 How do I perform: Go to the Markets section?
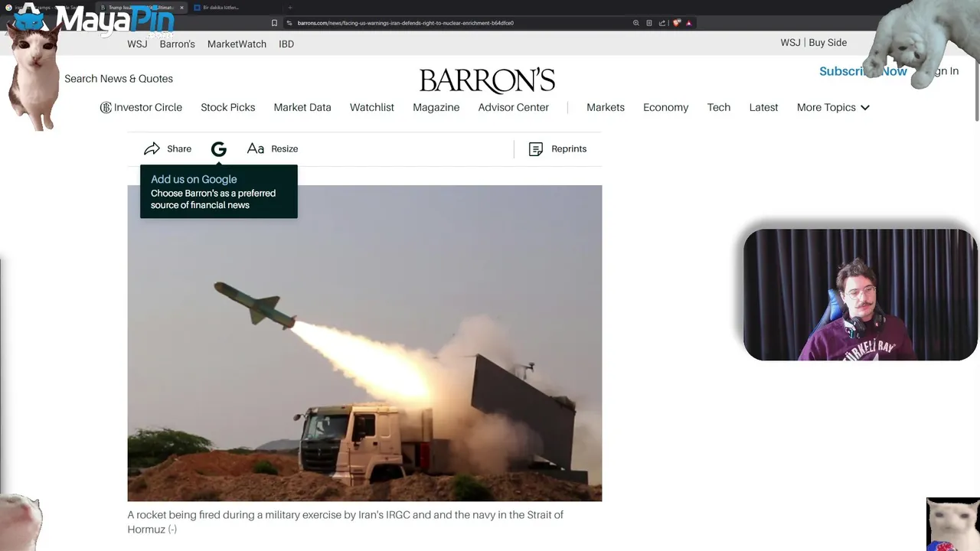click(x=606, y=108)
